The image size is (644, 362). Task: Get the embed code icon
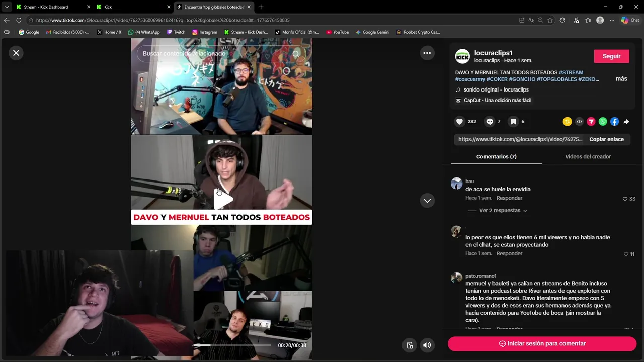point(579,121)
